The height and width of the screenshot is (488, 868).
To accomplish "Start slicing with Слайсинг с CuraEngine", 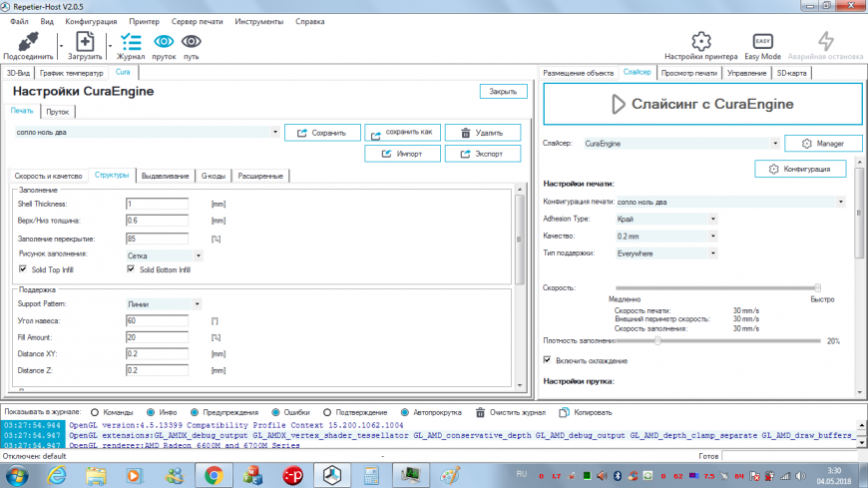I will point(702,104).
